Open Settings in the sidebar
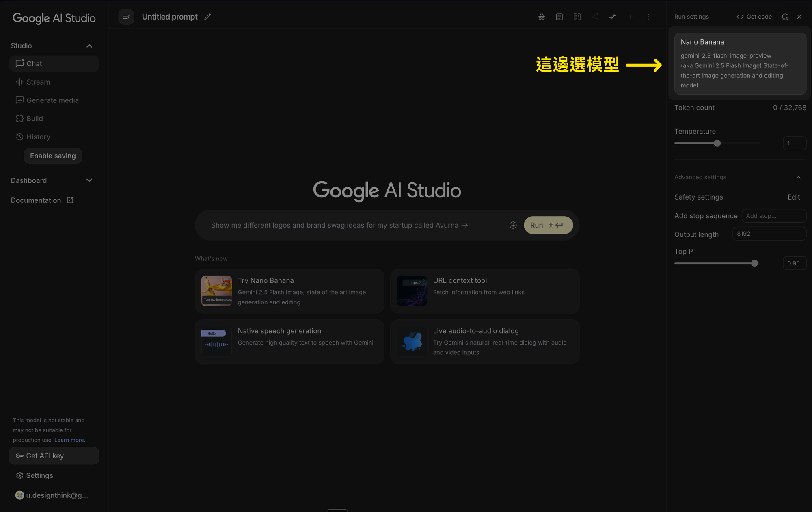 coord(54,475)
